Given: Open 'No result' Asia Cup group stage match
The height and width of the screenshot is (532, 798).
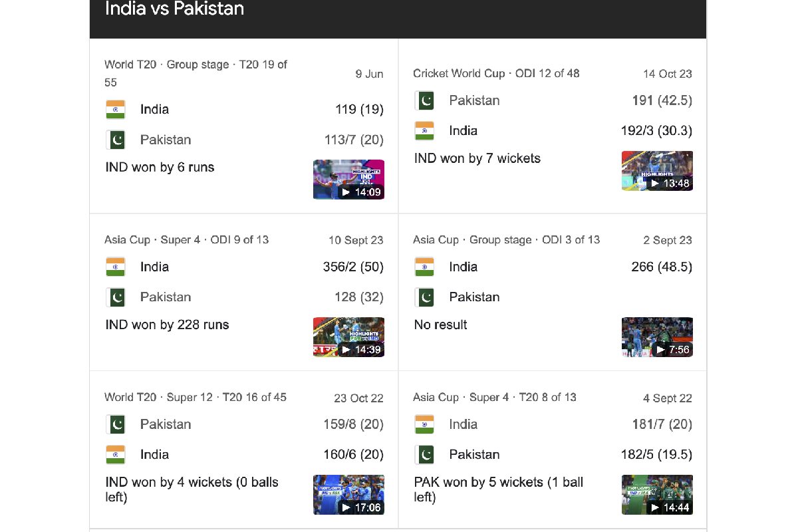Looking at the screenshot, I should click(441, 325).
